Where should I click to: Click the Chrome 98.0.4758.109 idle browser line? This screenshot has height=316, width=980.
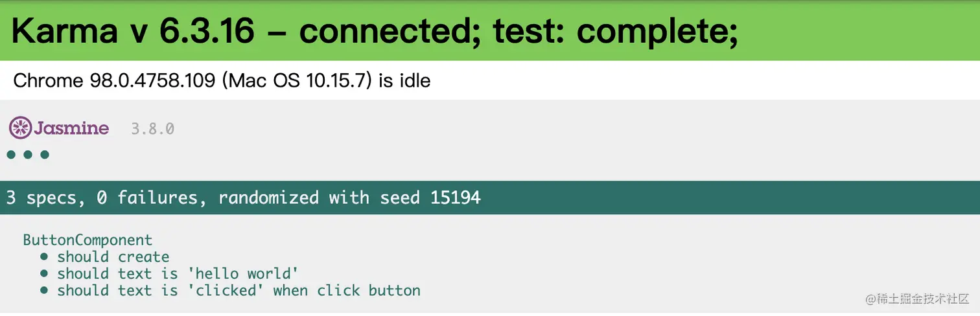[x=222, y=81]
